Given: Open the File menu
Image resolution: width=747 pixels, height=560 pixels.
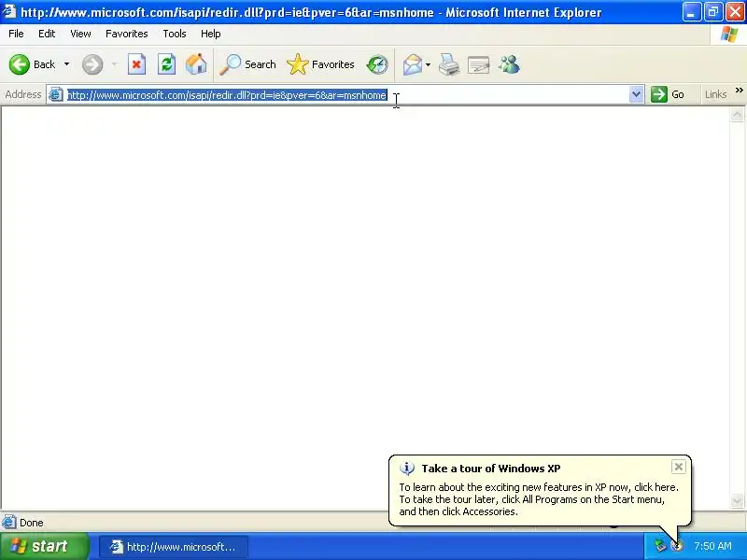Looking at the screenshot, I should coord(16,34).
